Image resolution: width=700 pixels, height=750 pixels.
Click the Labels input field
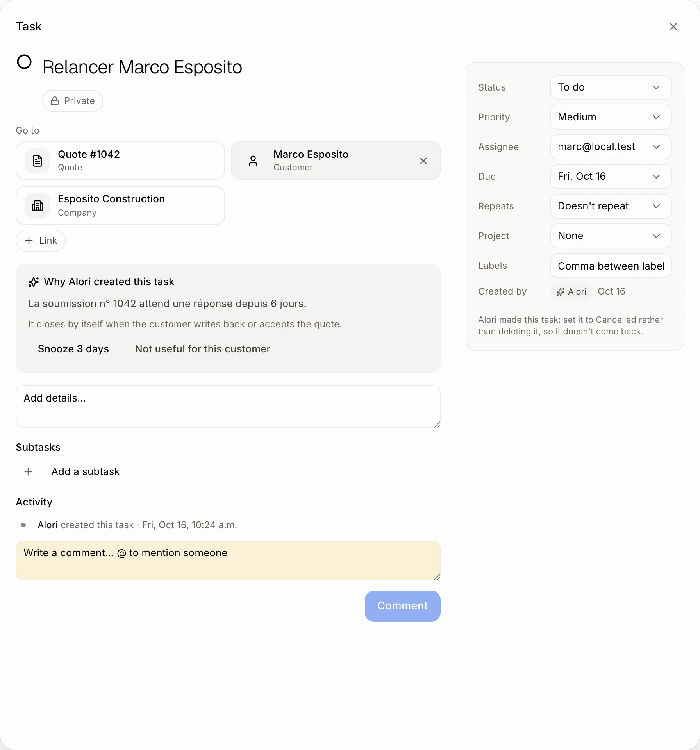(x=611, y=266)
